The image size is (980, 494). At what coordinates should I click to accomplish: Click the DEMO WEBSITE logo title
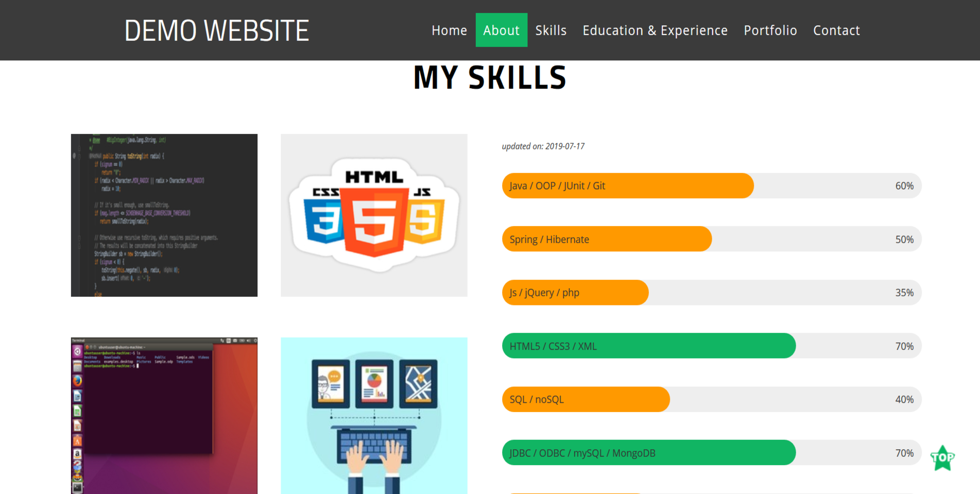(217, 30)
